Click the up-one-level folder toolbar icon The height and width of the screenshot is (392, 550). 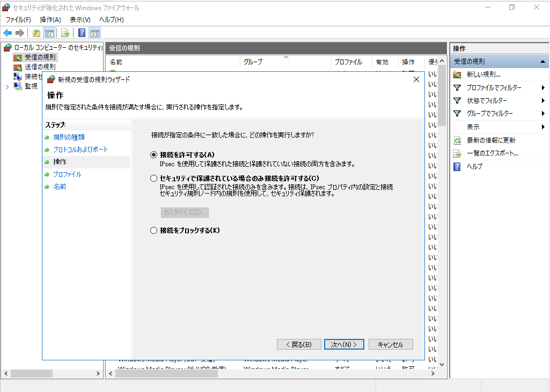click(x=36, y=33)
